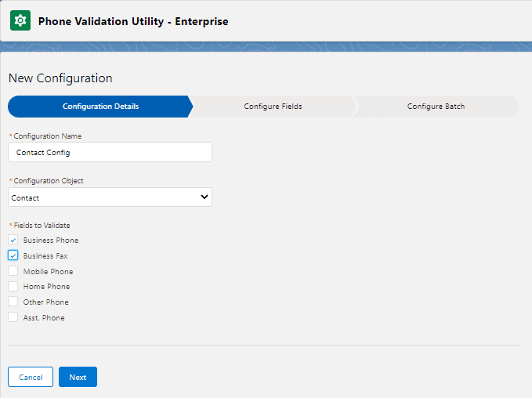Click the Fields to Validate label
This screenshot has width=532, height=398.
(x=42, y=226)
